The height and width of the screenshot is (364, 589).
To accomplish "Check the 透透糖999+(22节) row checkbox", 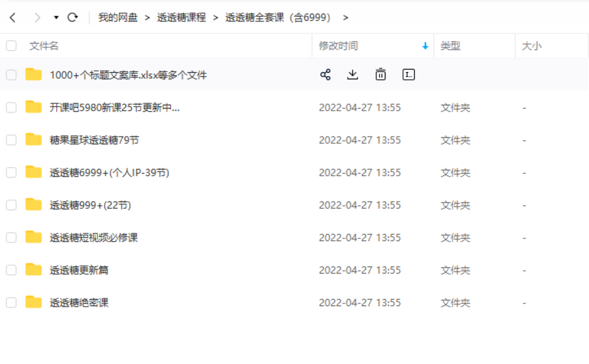I will point(11,205).
